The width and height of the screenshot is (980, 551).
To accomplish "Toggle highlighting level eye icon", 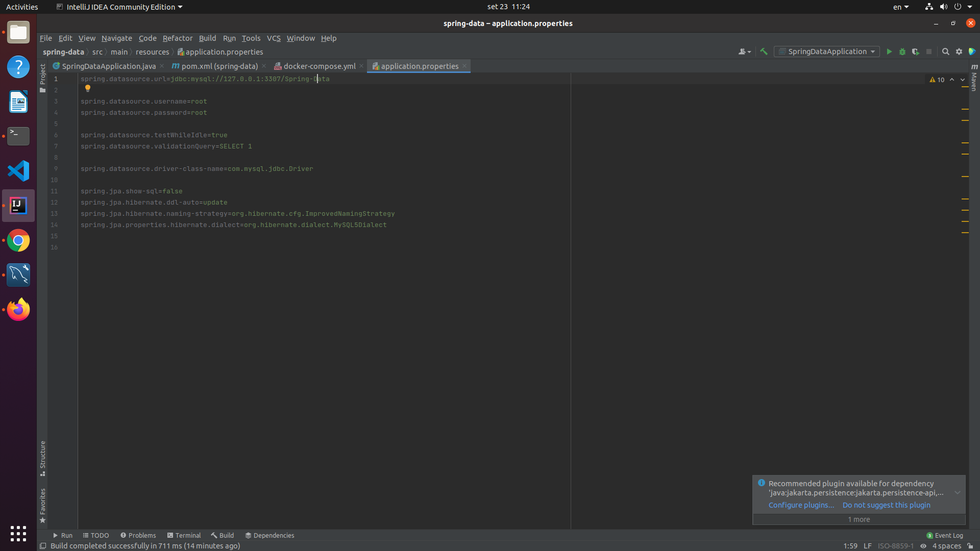I will 923,546.
